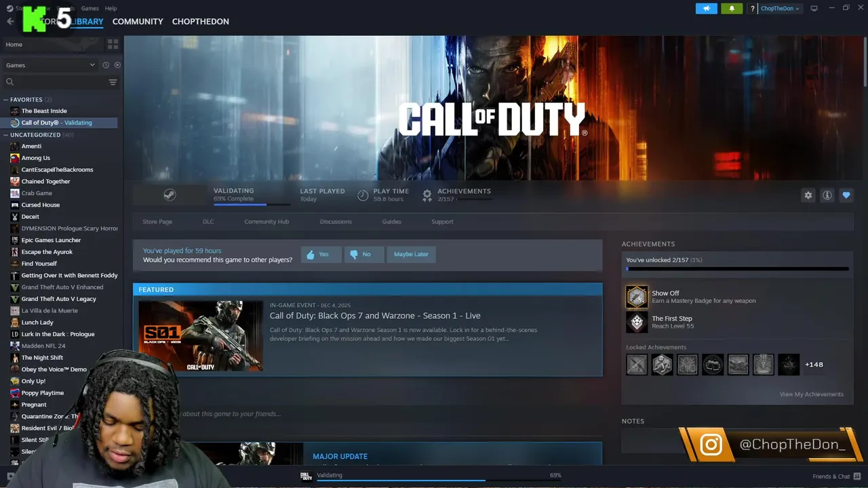Click the thumbs down icon on No
This screenshot has height=488, width=868.
click(x=353, y=255)
